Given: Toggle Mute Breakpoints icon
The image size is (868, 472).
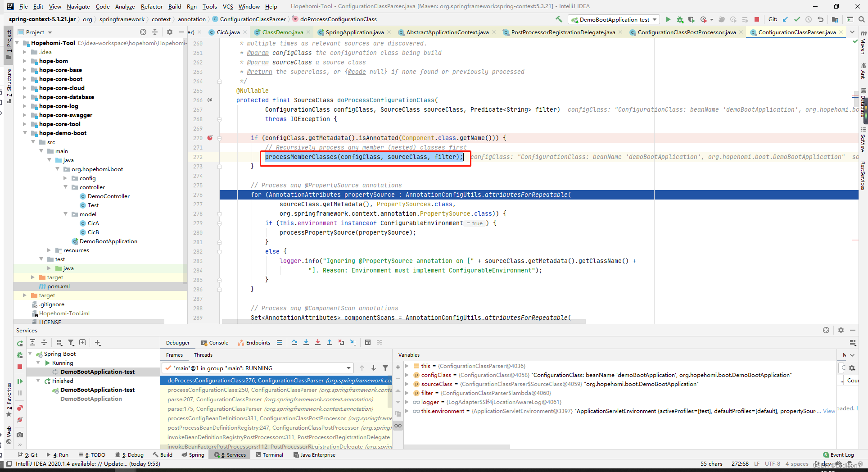Looking at the screenshot, I should (20, 420).
